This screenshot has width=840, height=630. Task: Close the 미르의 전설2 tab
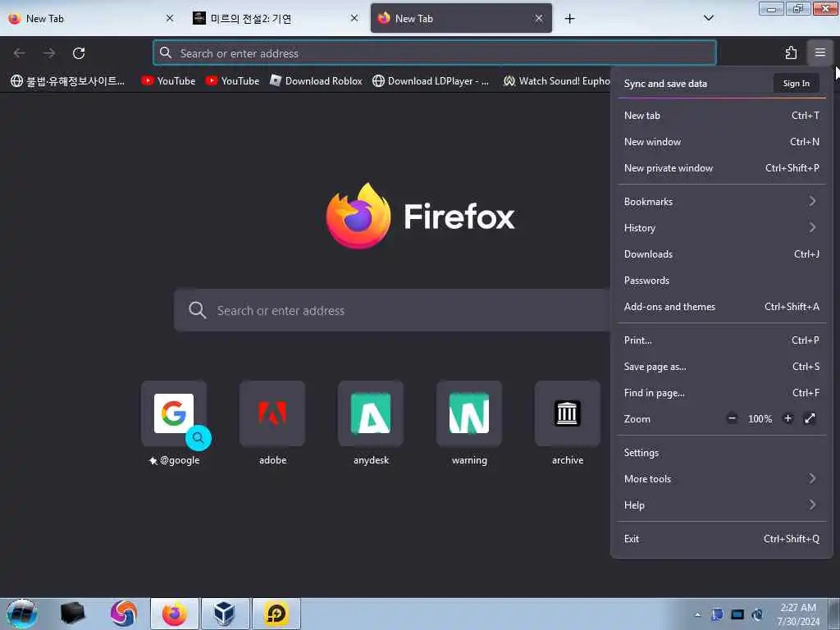(x=354, y=18)
